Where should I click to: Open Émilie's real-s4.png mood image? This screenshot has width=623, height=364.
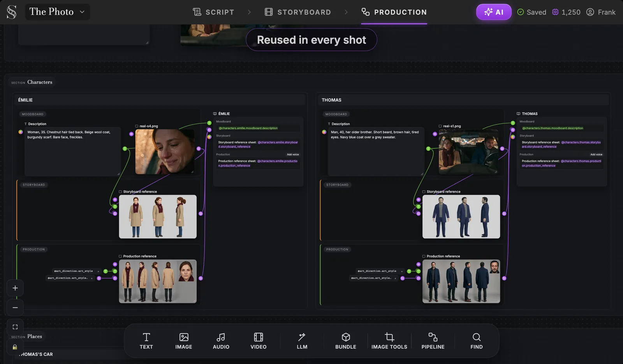coord(165,151)
